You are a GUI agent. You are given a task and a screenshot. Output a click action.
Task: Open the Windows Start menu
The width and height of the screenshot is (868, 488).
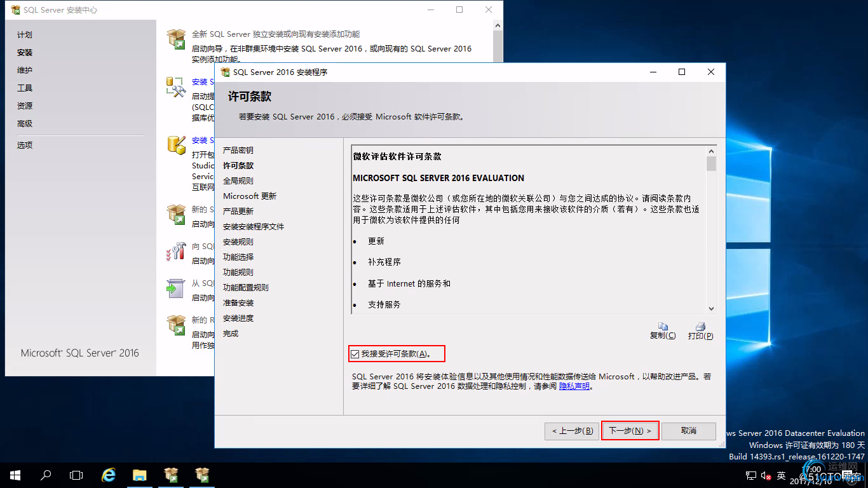[x=15, y=475]
